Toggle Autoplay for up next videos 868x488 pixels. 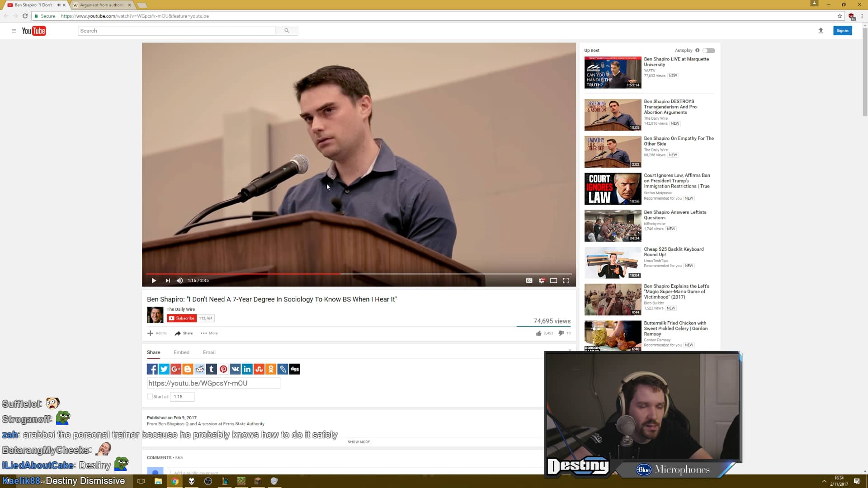pos(708,50)
